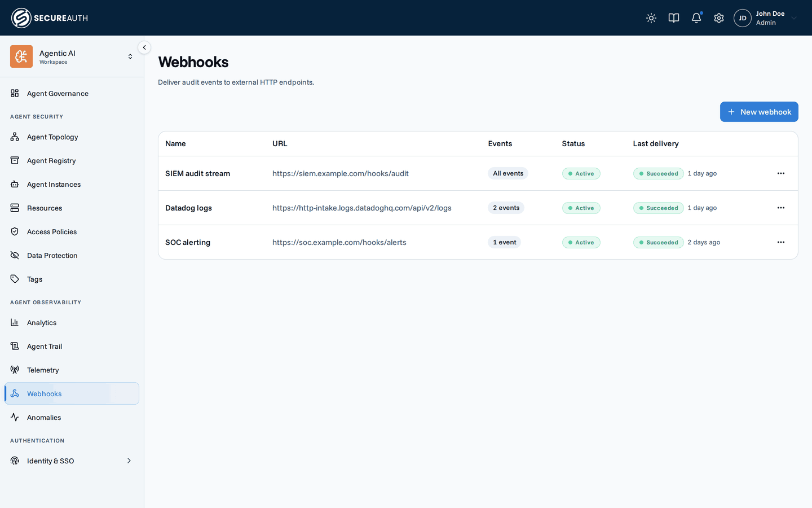Click the datadoghq.com logs URL
Image resolution: width=812 pixels, height=508 pixels.
click(x=362, y=208)
